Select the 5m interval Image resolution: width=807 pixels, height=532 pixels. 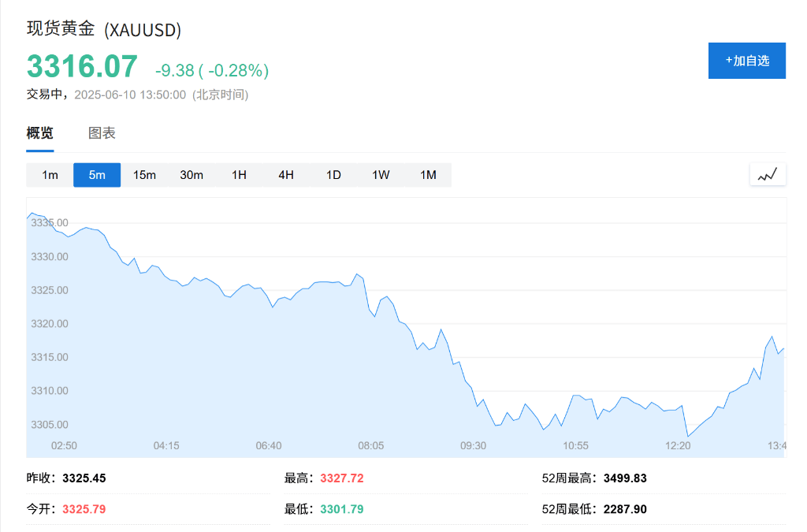click(x=97, y=175)
